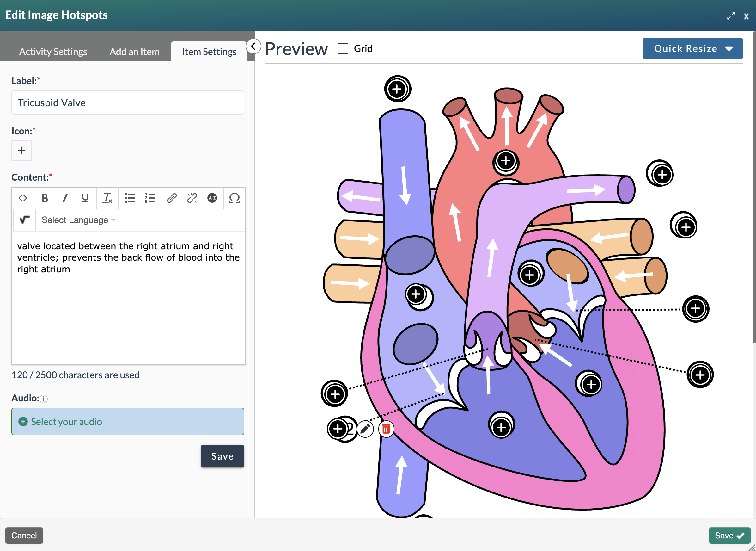Open the A-Z glossary tool

click(212, 198)
